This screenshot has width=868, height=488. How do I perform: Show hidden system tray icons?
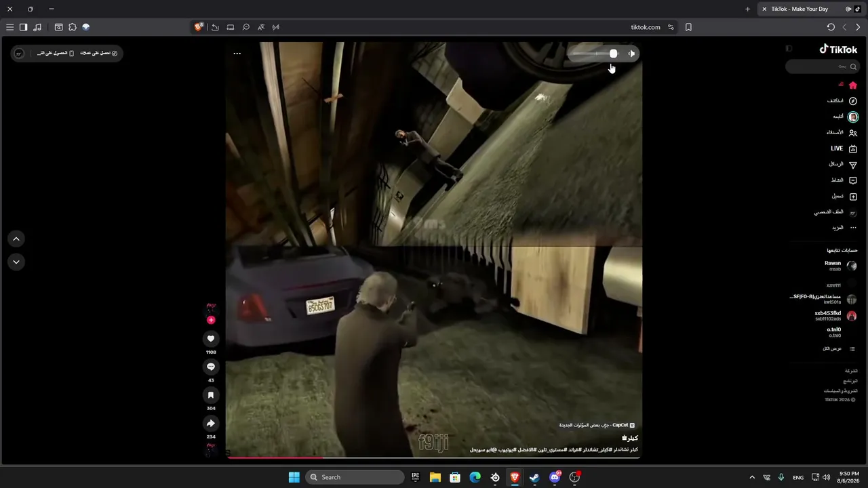[751, 478]
